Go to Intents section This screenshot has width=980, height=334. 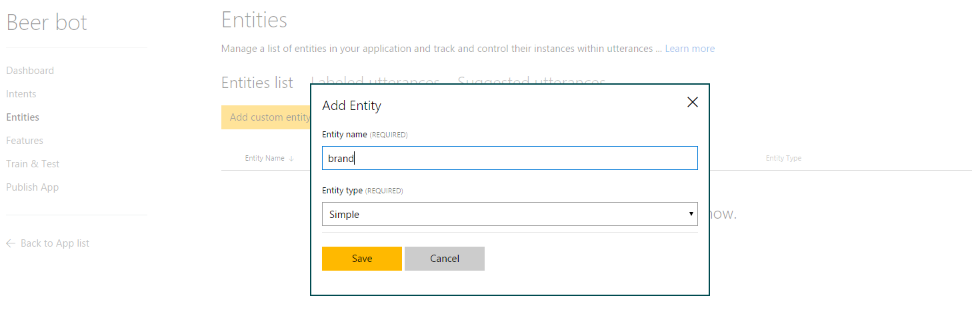pyautogui.click(x=21, y=94)
